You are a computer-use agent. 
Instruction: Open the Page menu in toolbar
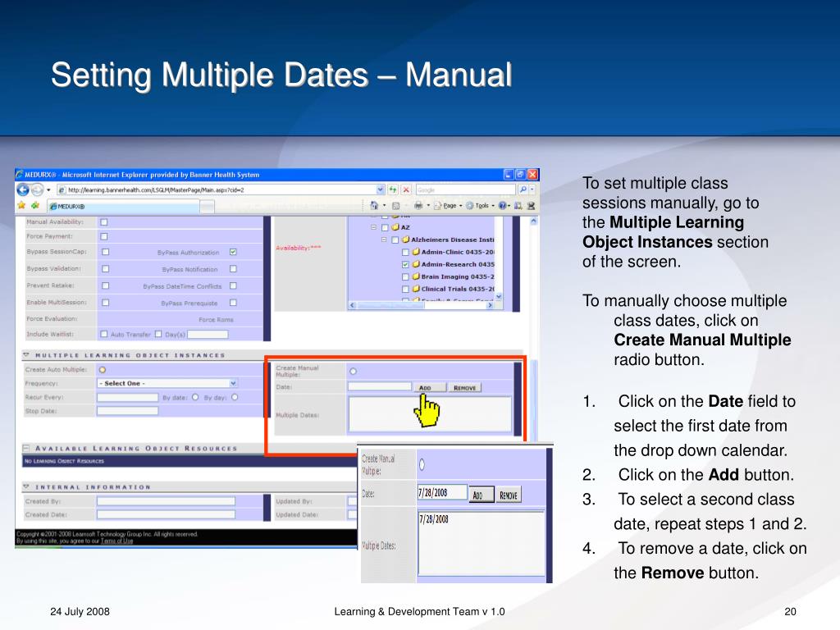point(448,206)
